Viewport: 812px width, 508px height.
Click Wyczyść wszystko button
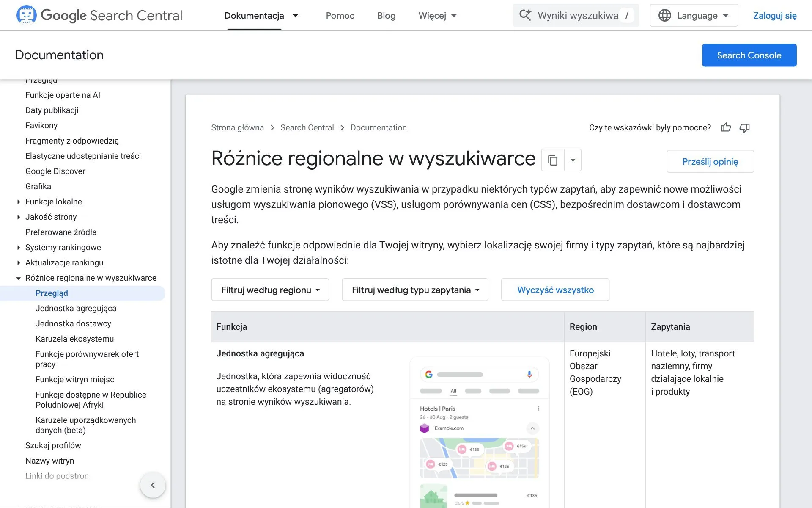tap(555, 290)
